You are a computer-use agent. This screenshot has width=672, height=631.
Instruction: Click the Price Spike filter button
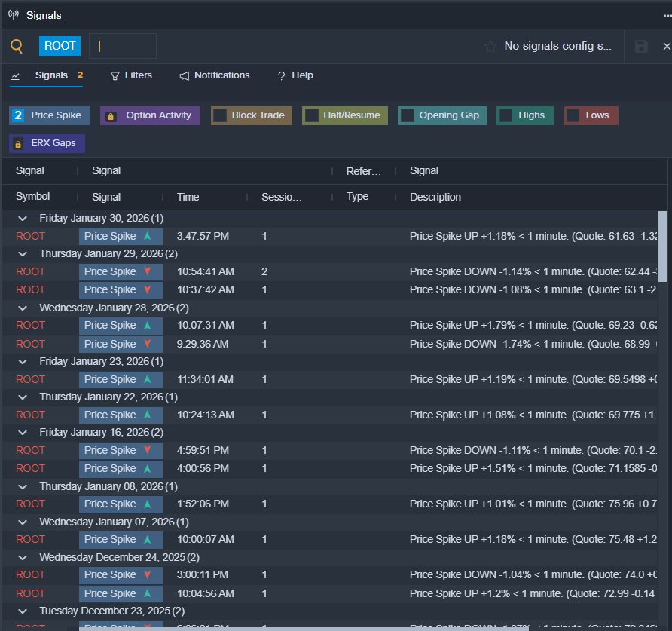point(51,115)
